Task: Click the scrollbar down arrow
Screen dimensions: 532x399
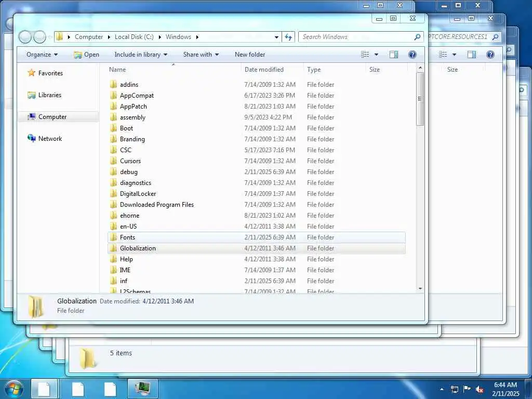Action: point(420,288)
